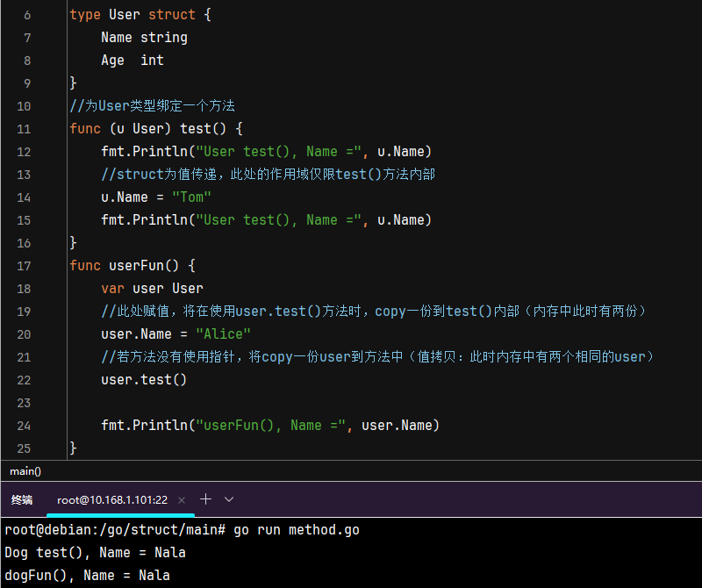Close the root@10.168.1.101:22 terminal session tab
The height and width of the screenshot is (588, 702).
click(182, 499)
